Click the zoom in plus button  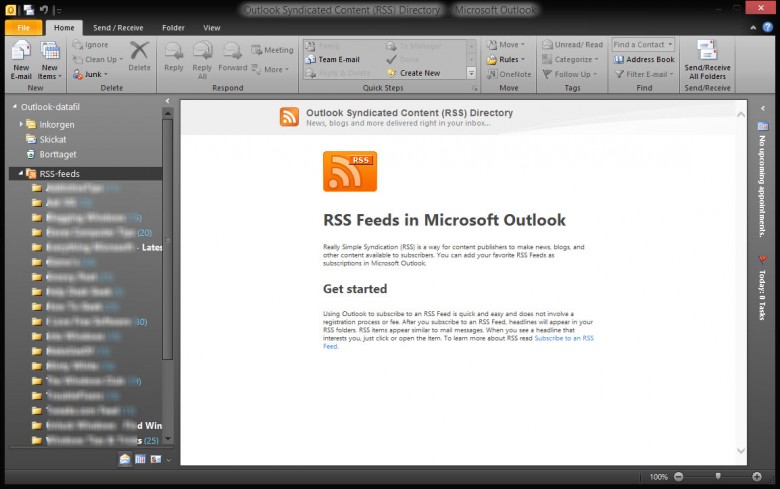(757, 477)
